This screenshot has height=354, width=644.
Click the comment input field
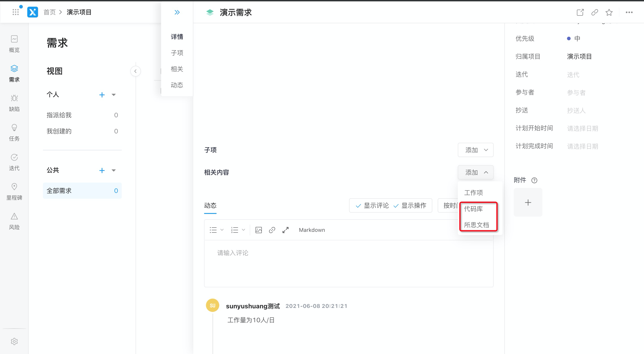coord(348,264)
